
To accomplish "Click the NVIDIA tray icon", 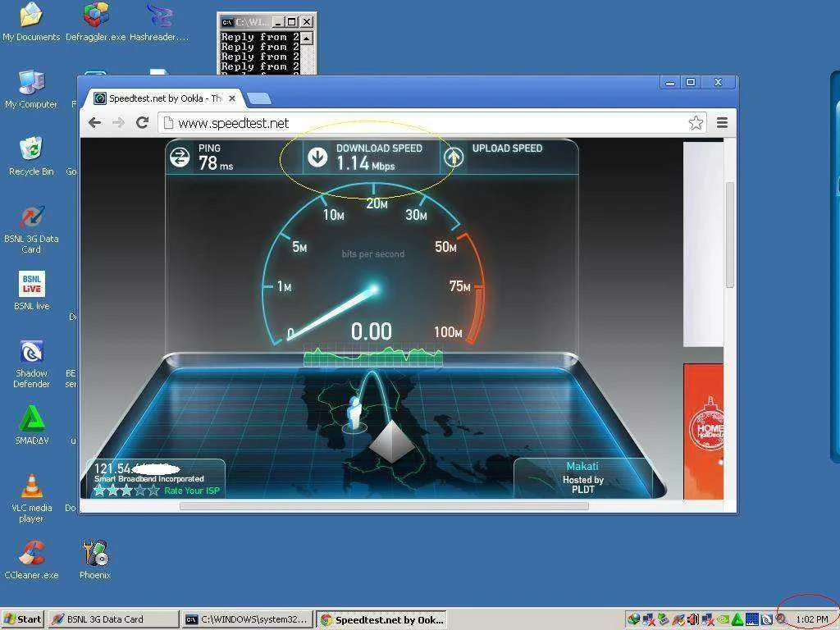I will coord(724,619).
